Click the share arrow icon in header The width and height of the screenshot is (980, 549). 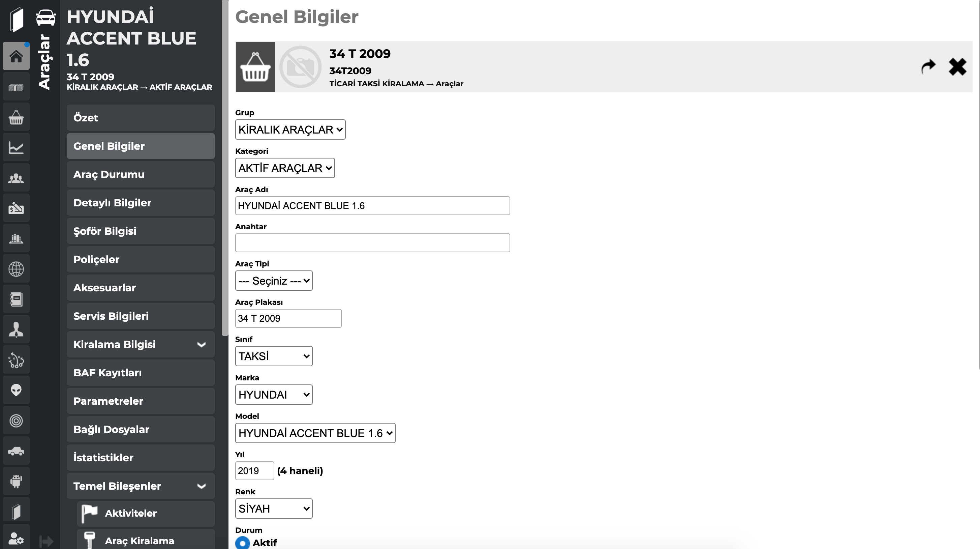click(928, 67)
